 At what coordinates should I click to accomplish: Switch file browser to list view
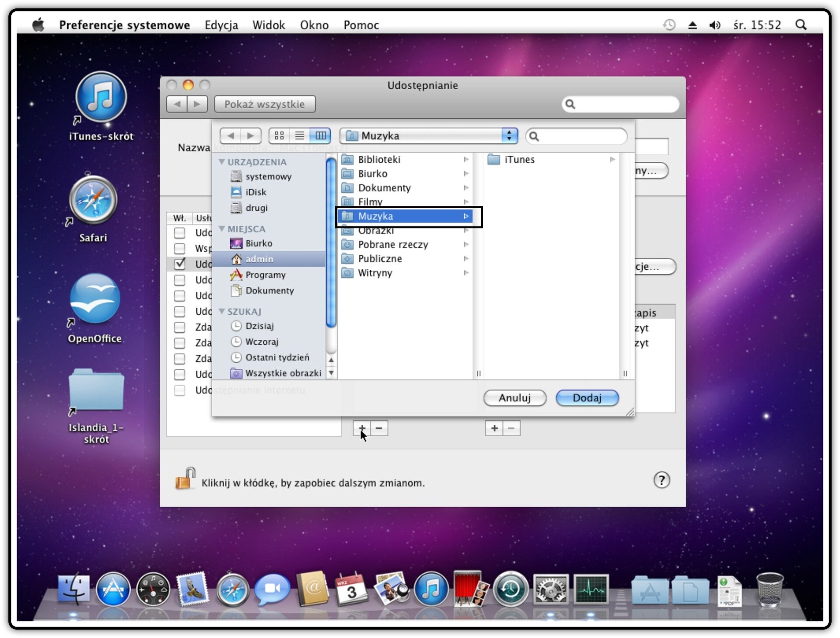299,136
